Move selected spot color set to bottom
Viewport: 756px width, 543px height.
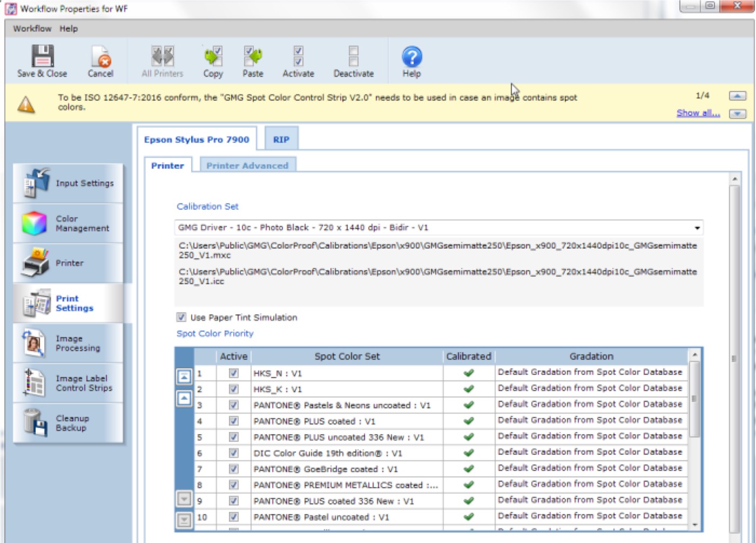pos(184,520)
